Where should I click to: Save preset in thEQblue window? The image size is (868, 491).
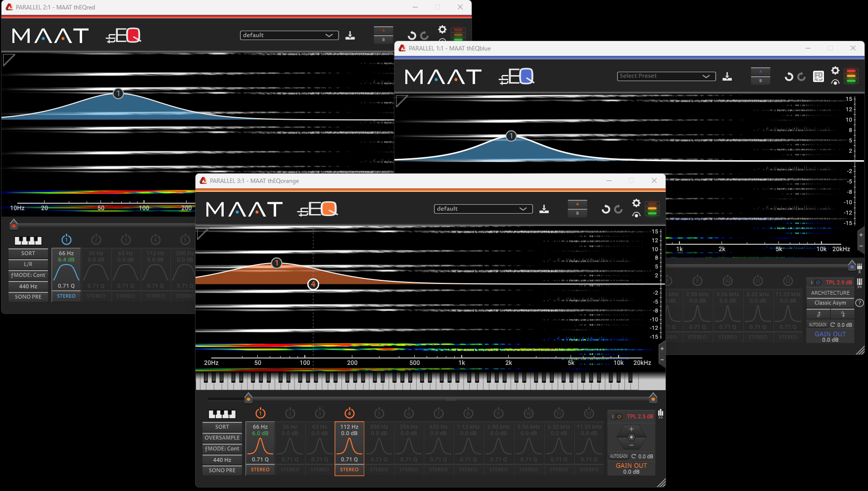[x=727, y=77]
